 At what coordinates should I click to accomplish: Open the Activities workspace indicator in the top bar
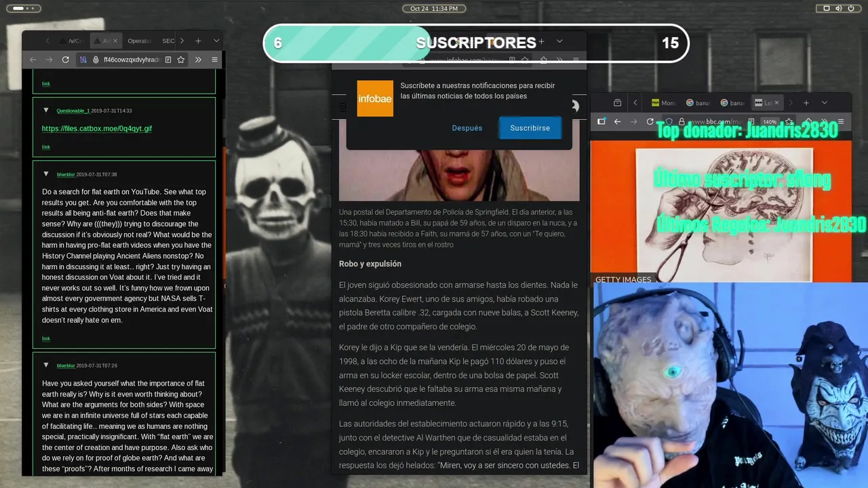point(23,8)
